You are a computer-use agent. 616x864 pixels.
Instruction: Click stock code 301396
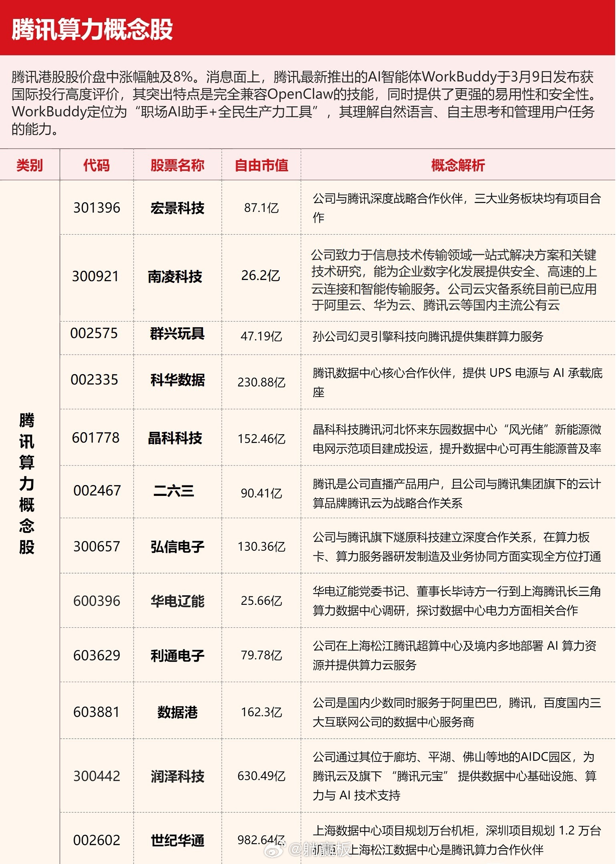click(x=97, y=207)
